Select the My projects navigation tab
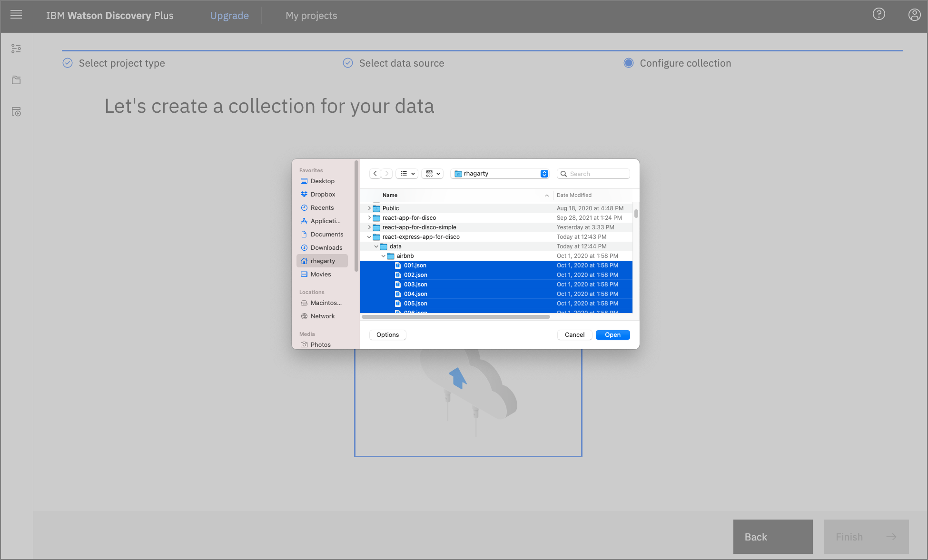The height and width of the screenshot is (560, 928). [x=312, y=16]
